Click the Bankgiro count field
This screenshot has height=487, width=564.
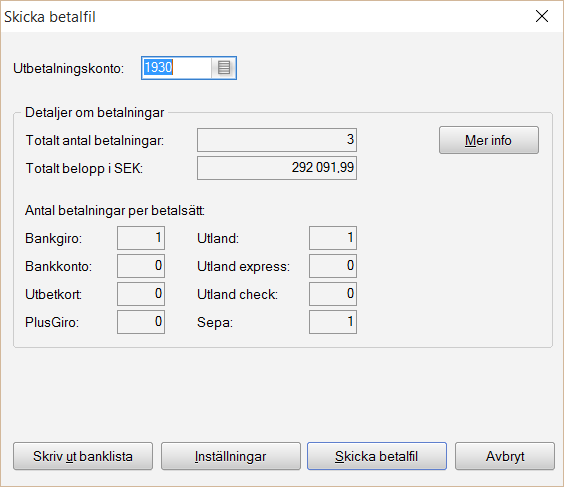tap(141, 238)
